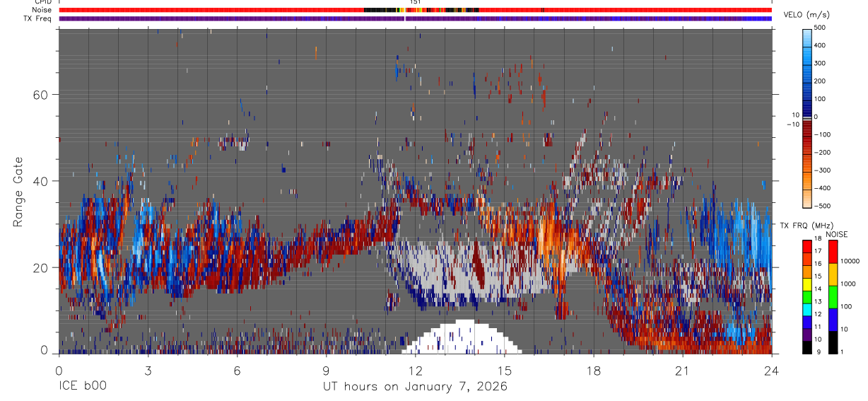Pick the black 9-10 MHz frequency swatch
Screen dimensions: 868x401
807,347
